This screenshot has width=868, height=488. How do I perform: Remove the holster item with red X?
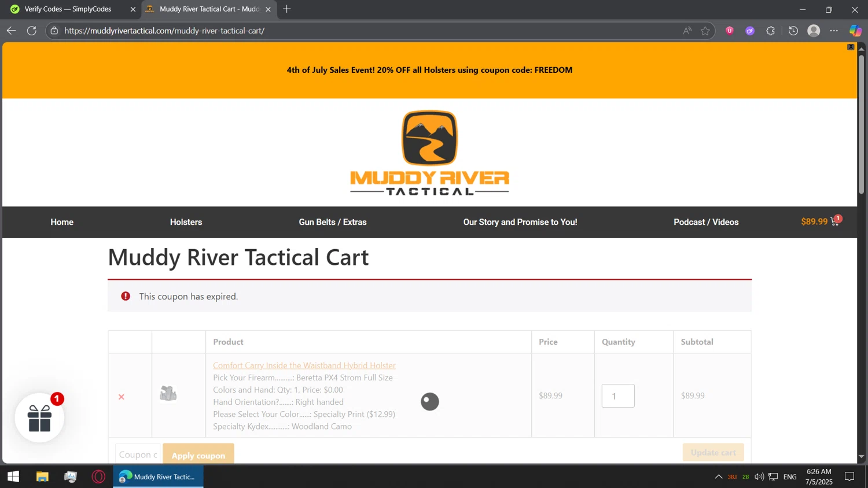pyautogui.click(x=122, y=397)
